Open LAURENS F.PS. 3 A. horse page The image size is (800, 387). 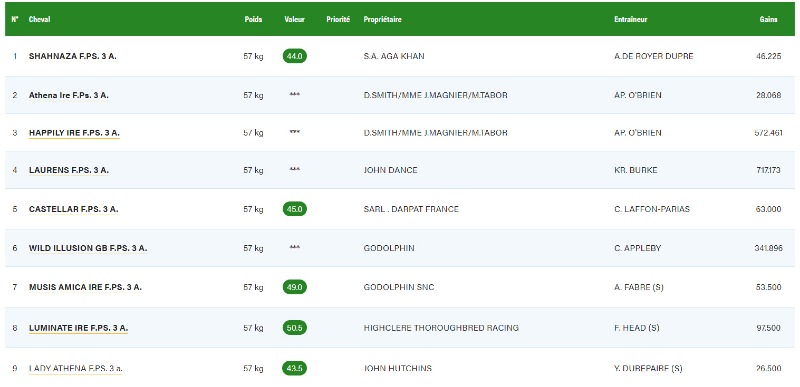[68, 170]
